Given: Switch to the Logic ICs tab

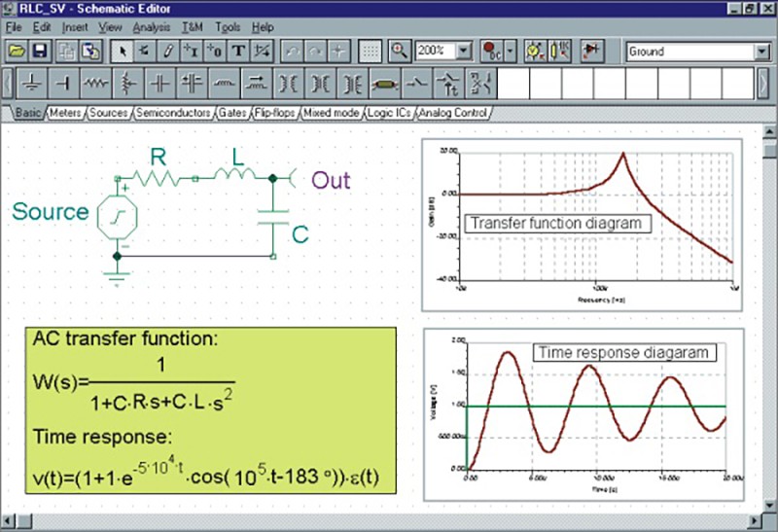Looking at the screenshot, I should coord(389,113).
